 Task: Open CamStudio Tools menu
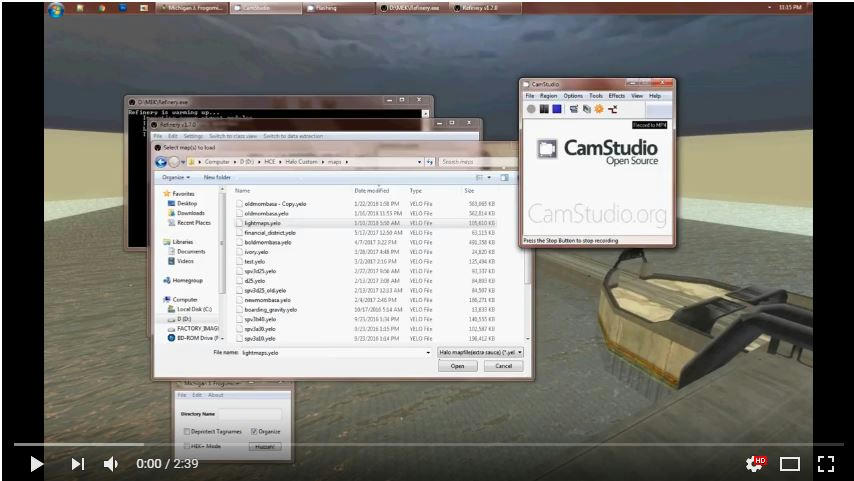(596, 96)
